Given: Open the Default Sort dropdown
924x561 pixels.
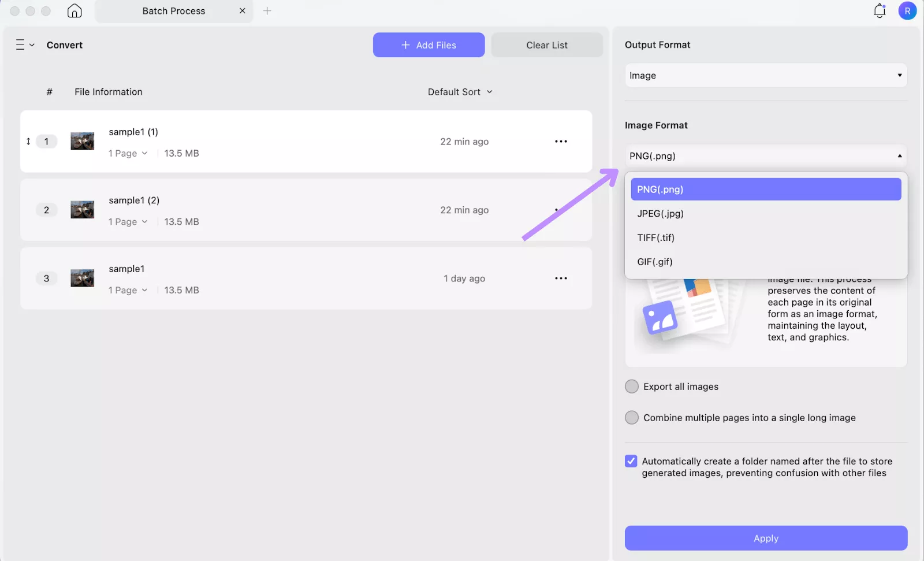Looking at the screenshot, I should click(x=460, y=91).
